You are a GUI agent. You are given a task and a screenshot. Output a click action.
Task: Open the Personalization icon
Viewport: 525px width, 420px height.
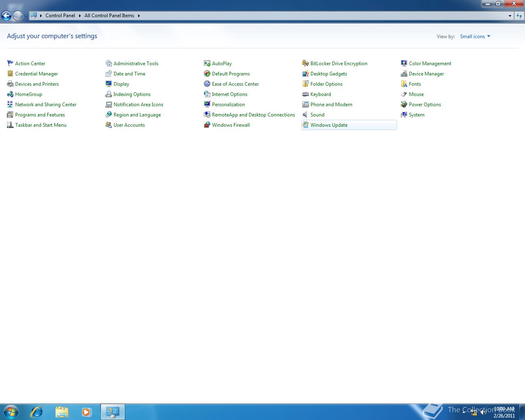click(207, 104)
